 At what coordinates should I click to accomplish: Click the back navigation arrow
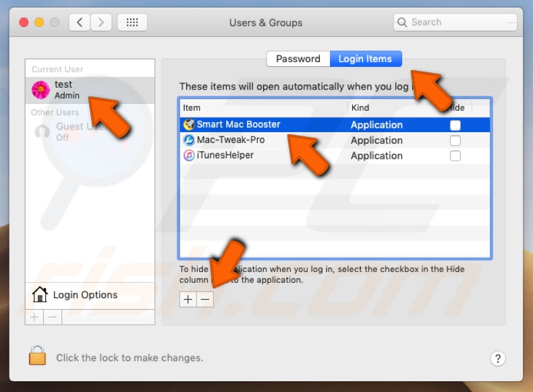(80, 22)
